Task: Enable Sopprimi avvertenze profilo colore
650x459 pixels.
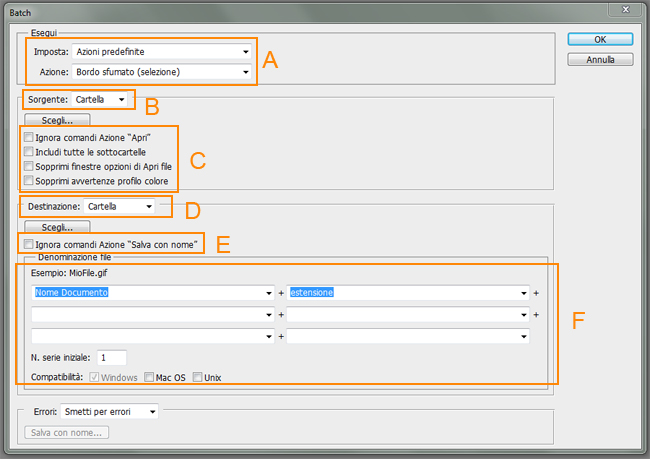Action: coord(29,181)
